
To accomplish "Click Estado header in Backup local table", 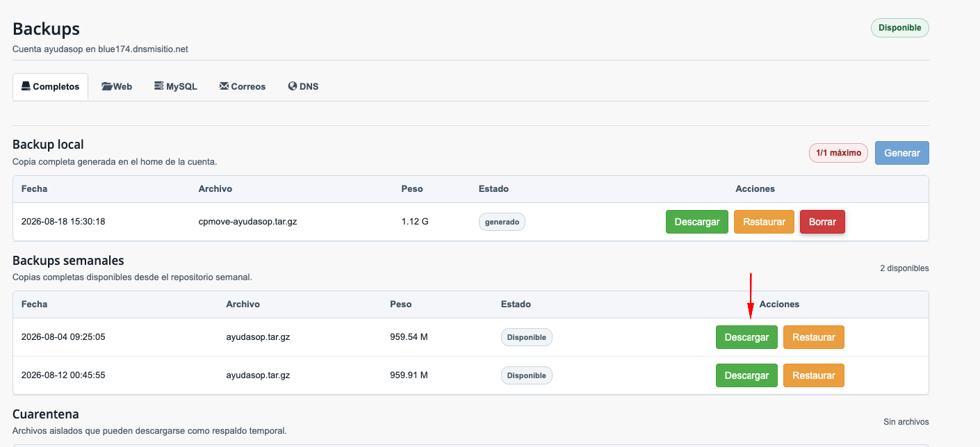I will pos(493,189).
